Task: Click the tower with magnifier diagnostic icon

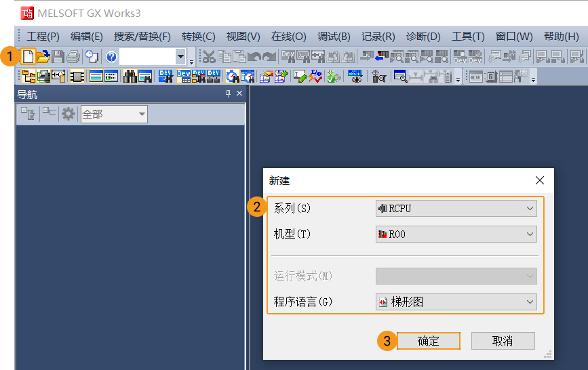Action: point(378,77)
